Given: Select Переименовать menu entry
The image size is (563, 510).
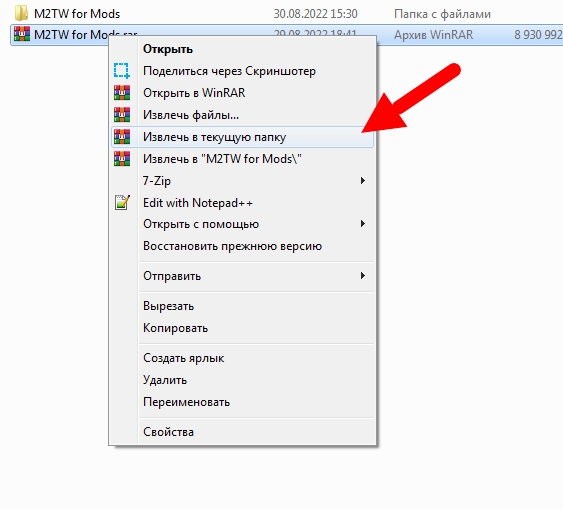Looking at the screenshot, I should tap(186, 402).
